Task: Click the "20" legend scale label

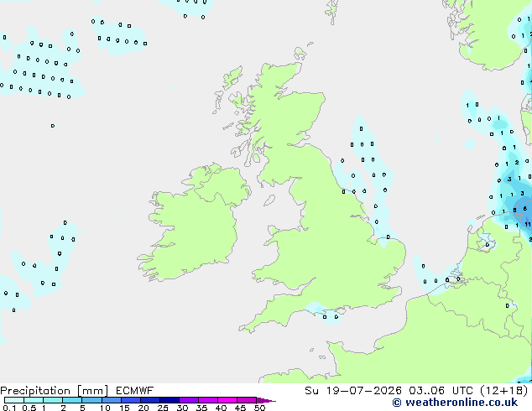Action: (x=143, y=408)
